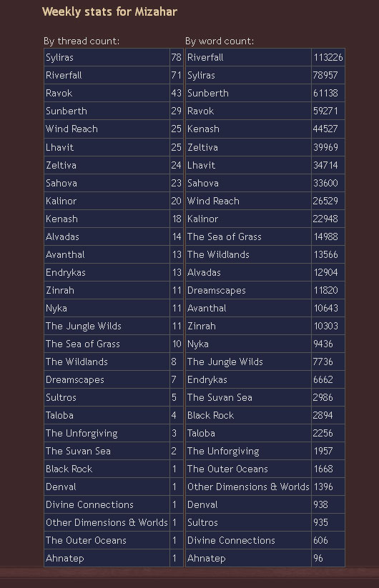Select Ravok row under thread count
The width and height of the screenshot is (379, 588).
point(113,93)
